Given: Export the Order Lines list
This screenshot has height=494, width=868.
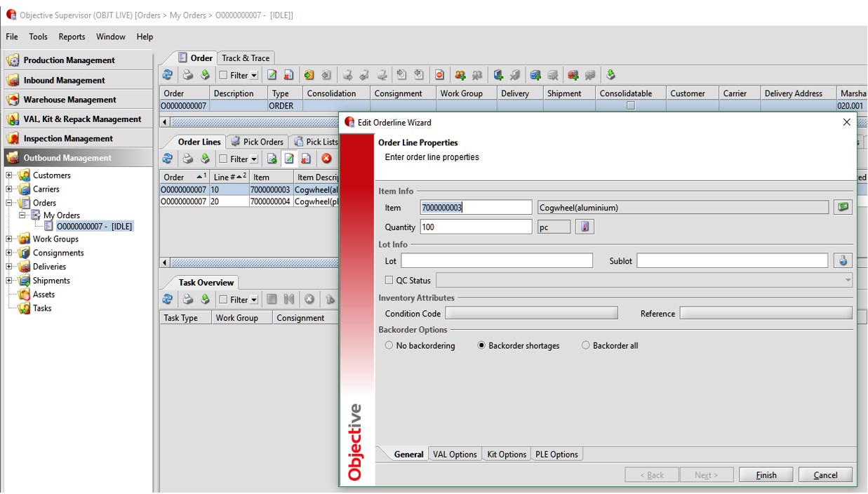Looking at the screenshot, I should click(x=205, y=159).
